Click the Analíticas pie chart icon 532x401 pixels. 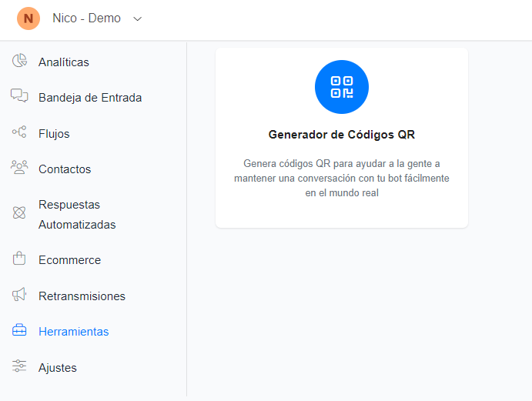[x=19, y=61]
